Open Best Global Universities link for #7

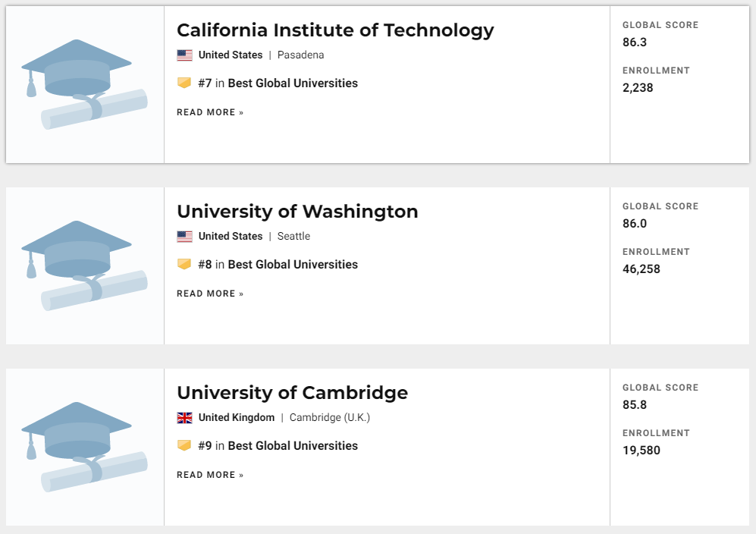tap(293, 83)
